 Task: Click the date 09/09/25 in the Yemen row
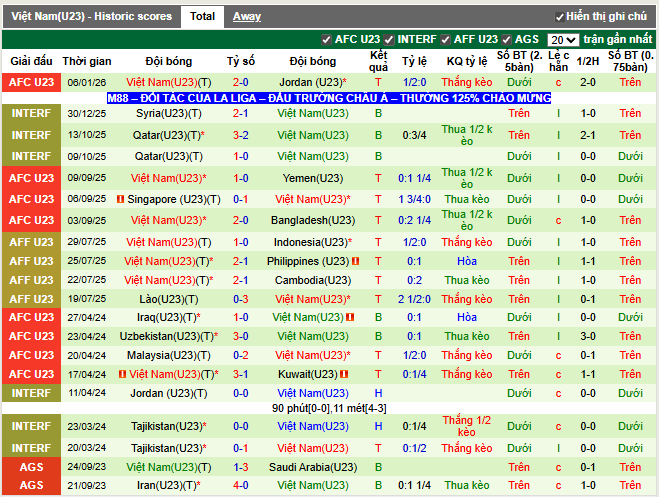coord(87,178)
